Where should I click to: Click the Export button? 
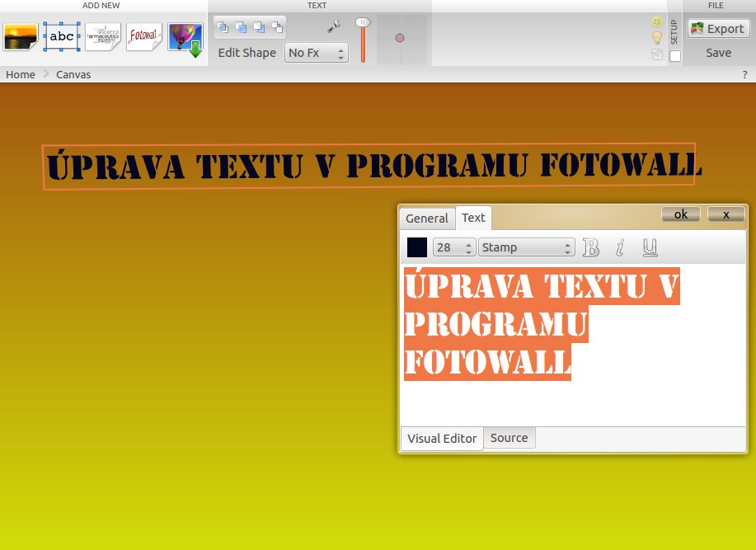tap(718, 28)
